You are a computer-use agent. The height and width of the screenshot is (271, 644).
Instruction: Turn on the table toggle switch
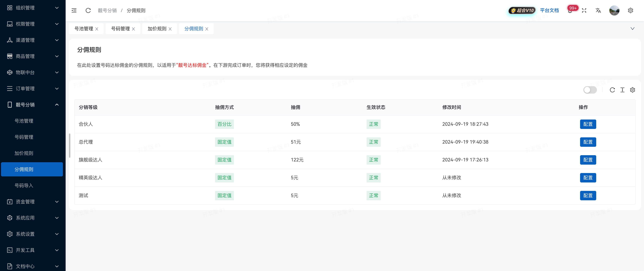(x=590, y=90)
